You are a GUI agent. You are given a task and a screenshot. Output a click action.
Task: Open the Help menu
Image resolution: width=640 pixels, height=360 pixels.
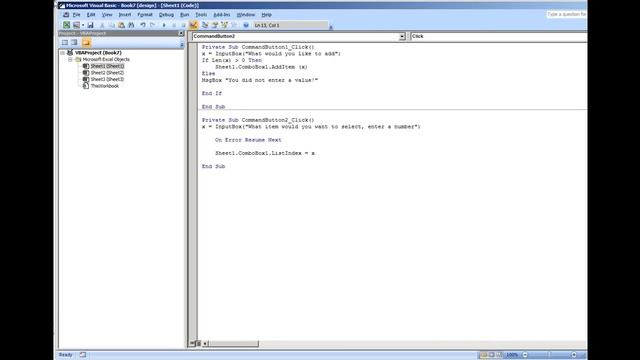pyautogui.click(x=267, y=15)
